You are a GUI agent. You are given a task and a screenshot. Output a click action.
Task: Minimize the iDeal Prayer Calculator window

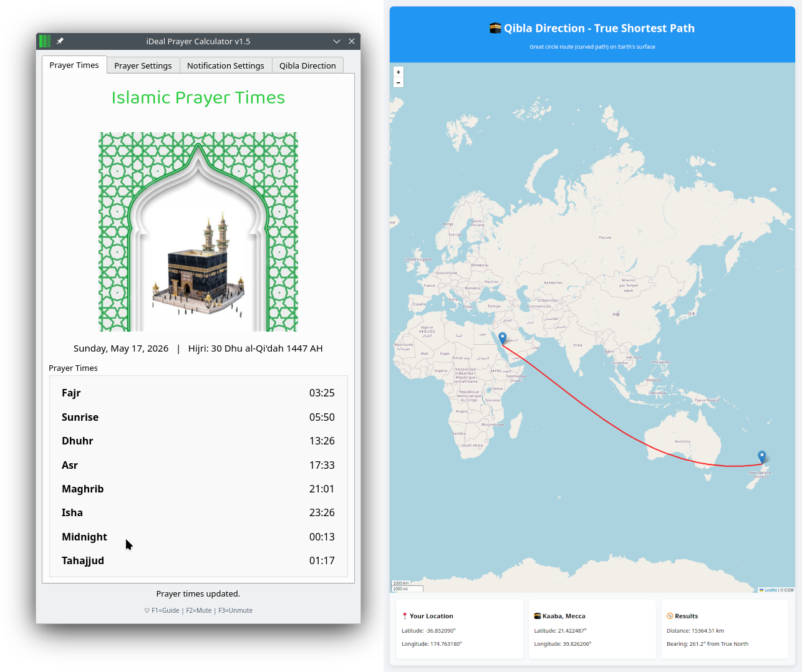[337, 41]
